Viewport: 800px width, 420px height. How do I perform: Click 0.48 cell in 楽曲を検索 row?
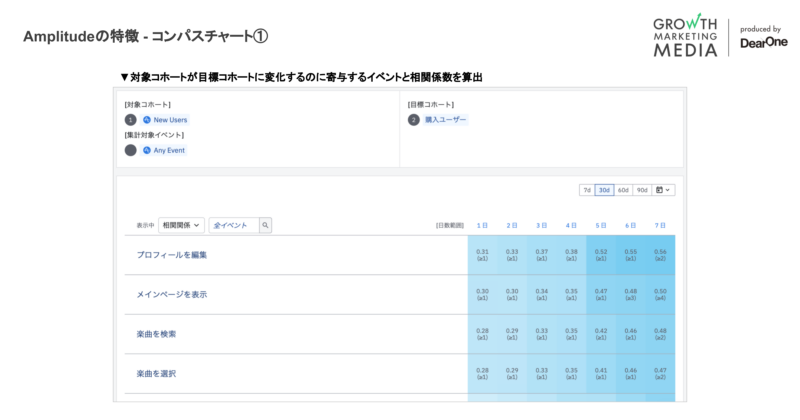[x=660, y=334]
